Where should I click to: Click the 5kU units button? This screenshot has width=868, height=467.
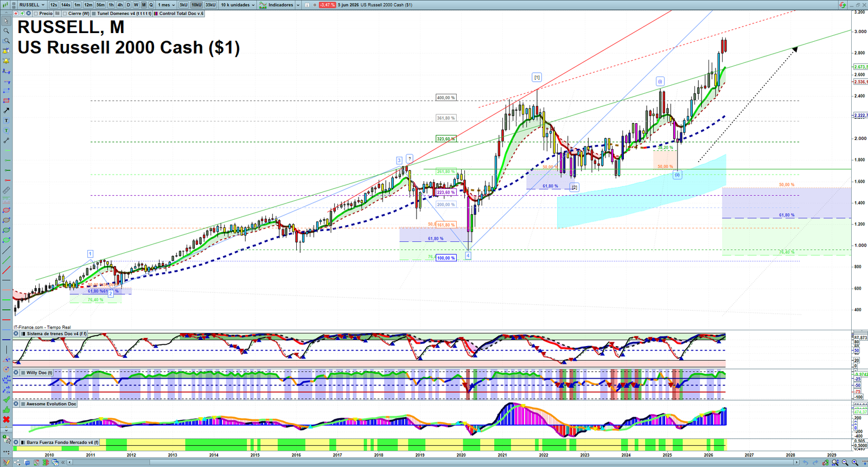(x=183, y=5)
